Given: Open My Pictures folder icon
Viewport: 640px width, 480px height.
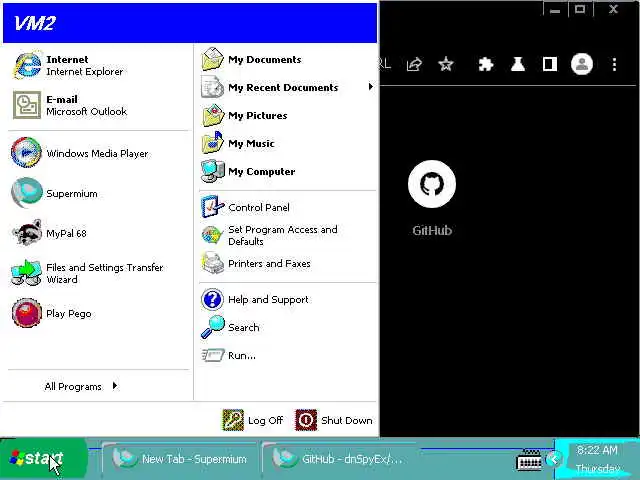Looking at the screenshot, I should tap(213, 116).
